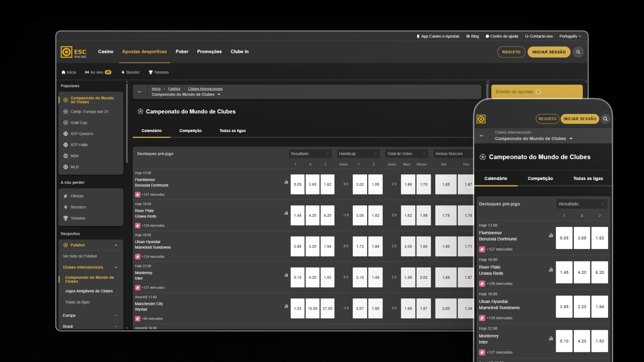Click the ESC logo icon in mobile view
Screen dimensions: 644x362
coord(481,119)
